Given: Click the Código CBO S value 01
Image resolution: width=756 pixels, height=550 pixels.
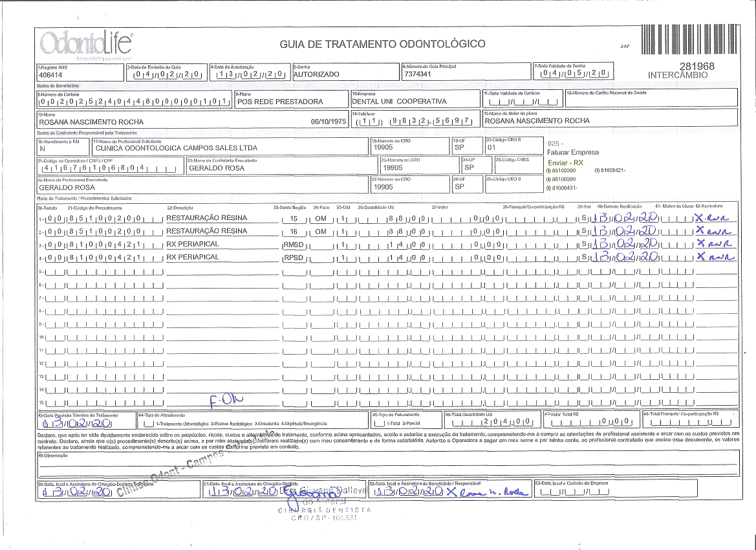Looking at the screenshot, I should click(491, 147).
